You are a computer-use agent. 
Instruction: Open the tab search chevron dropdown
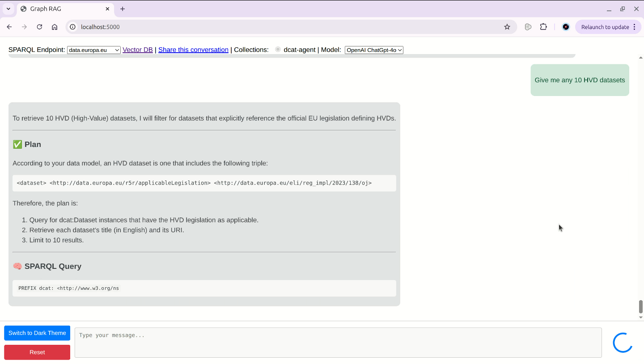tap(8, 9)
